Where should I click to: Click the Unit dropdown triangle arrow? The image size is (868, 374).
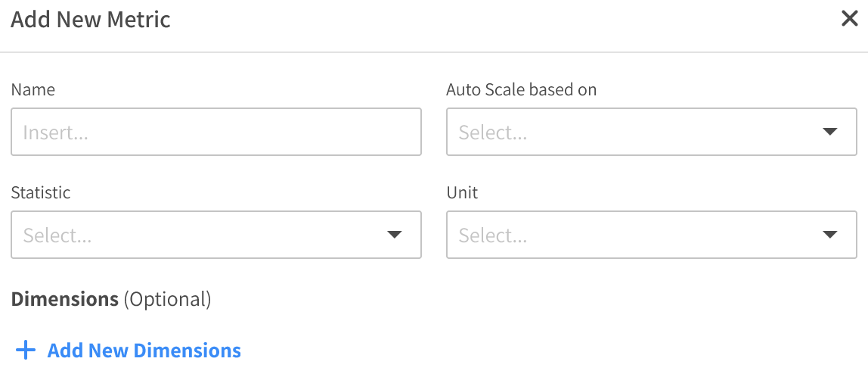click(x=829, y=235)
